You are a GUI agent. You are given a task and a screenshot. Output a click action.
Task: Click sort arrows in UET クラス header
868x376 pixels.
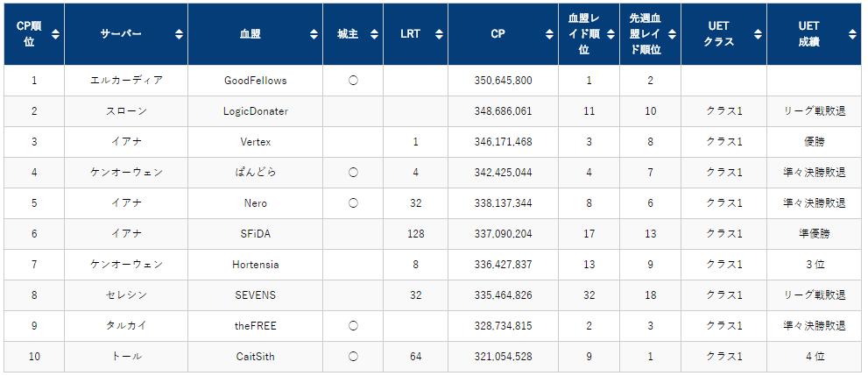click(758, 34)
